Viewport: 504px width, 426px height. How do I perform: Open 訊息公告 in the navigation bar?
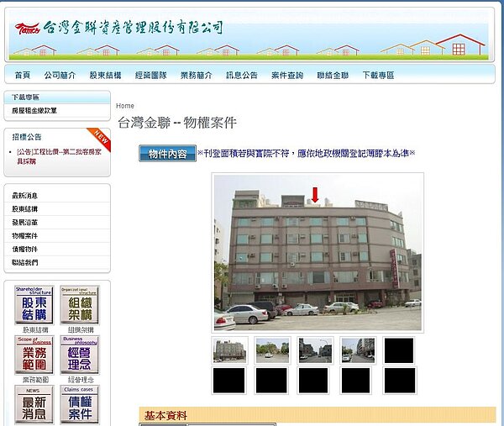pyautogui.click(x=242, y=76)
